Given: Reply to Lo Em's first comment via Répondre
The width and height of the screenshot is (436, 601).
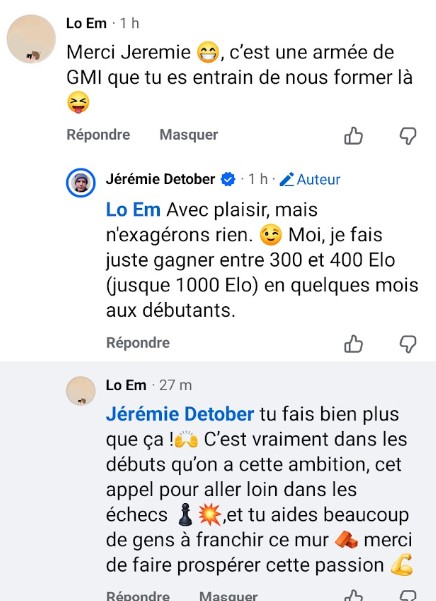Looking at the screenshot, I should (98, 135).
